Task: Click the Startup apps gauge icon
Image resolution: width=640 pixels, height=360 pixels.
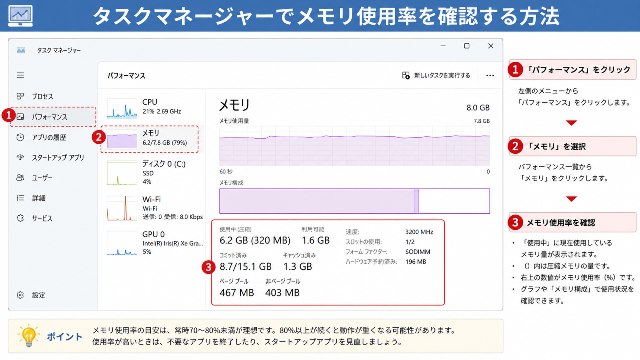Action: click(20, 157)
